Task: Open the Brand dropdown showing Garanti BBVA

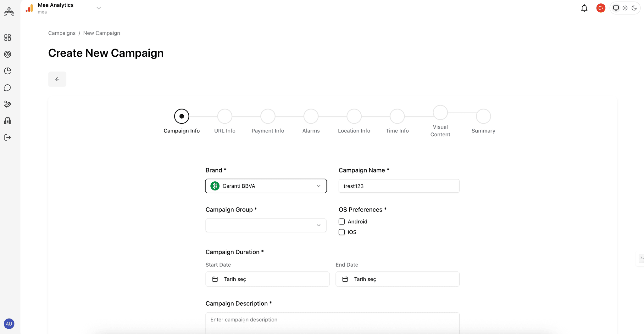Action: point(266,186)
